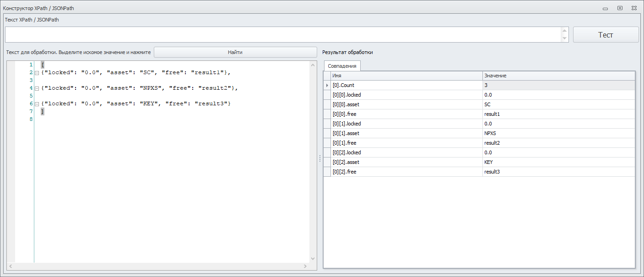Click the splitter handle between the two panels
Screen dimensions: 644x277
(319, 158)
